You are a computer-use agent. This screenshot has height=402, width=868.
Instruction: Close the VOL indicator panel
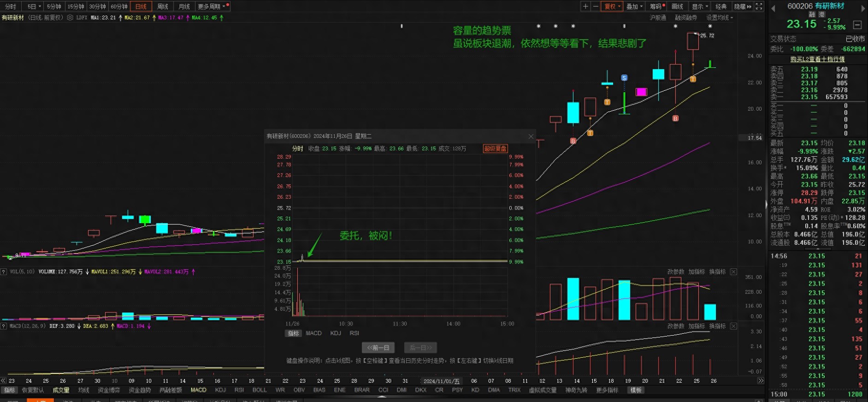pyautogui.click(x=733, y=272)
